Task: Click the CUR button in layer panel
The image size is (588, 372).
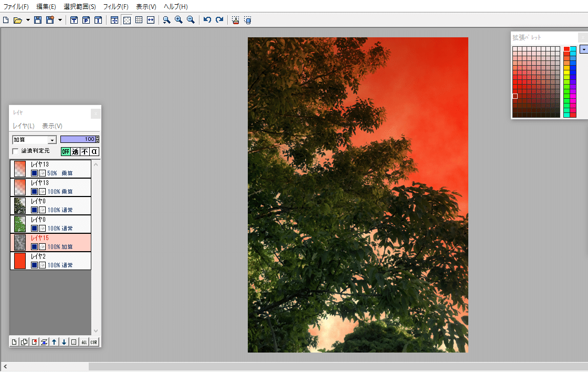Action: [94, 342]
